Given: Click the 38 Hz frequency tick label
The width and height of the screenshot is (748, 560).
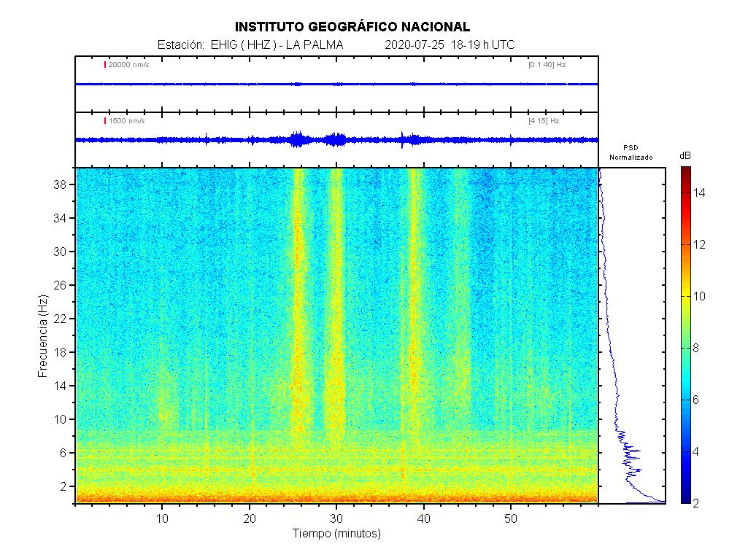Looking at the screenshot, I should pyautogui.click(x=60, y=184).
